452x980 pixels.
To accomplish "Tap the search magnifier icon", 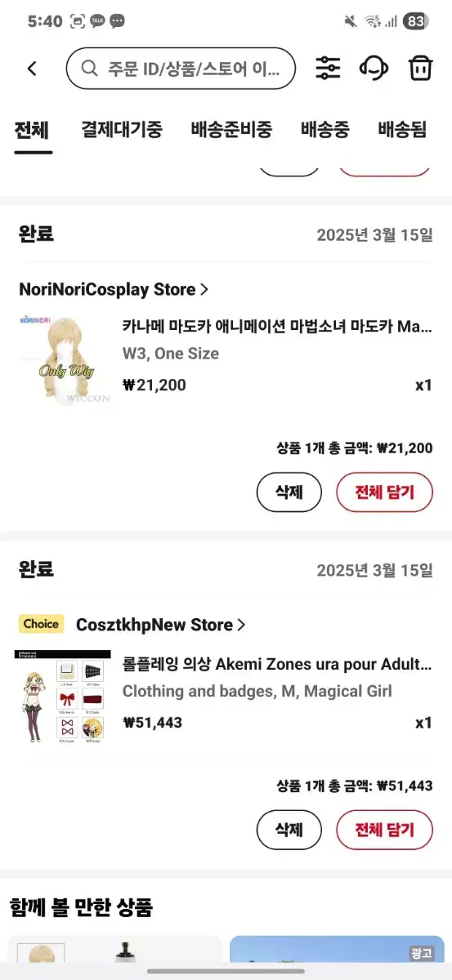I will (90, 68).
